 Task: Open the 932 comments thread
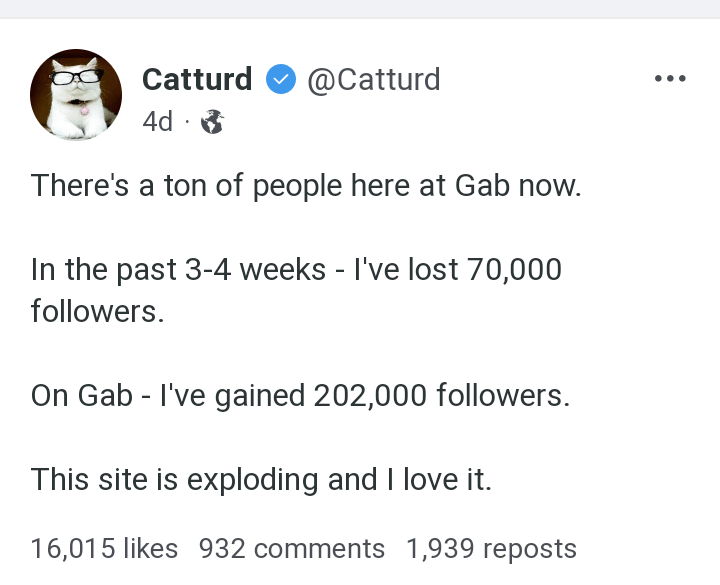coord(291,549)
